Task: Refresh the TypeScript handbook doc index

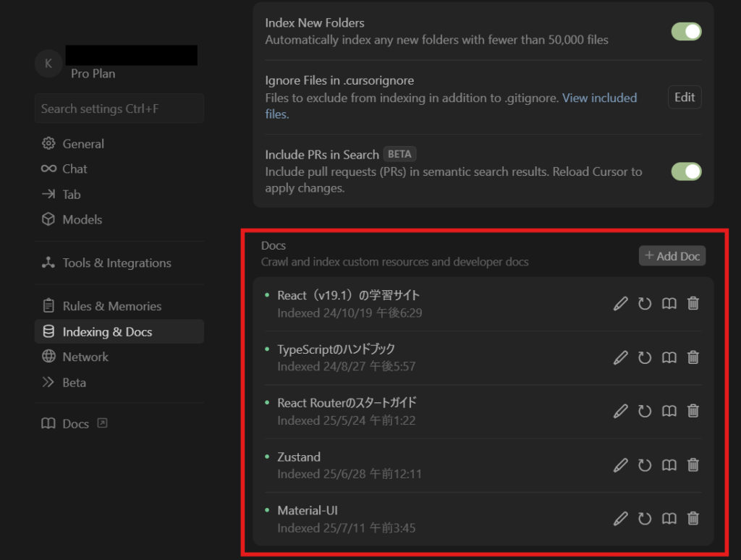Action: point(645,357)
